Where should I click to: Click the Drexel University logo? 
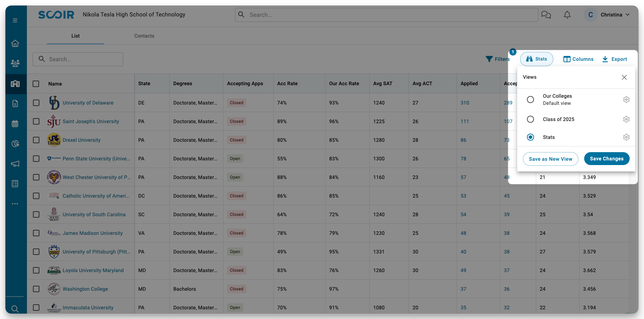(x=54, y=140)
